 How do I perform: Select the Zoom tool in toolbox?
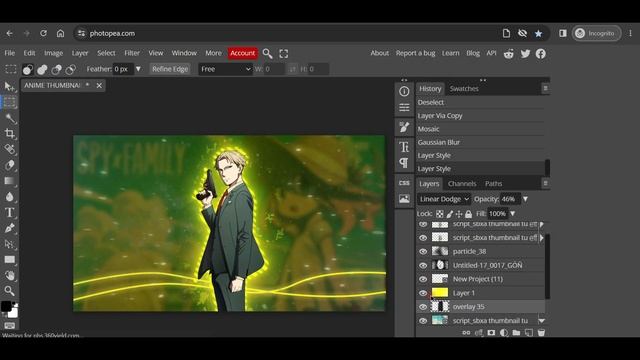pyautogui.click(x=9, y=291)
